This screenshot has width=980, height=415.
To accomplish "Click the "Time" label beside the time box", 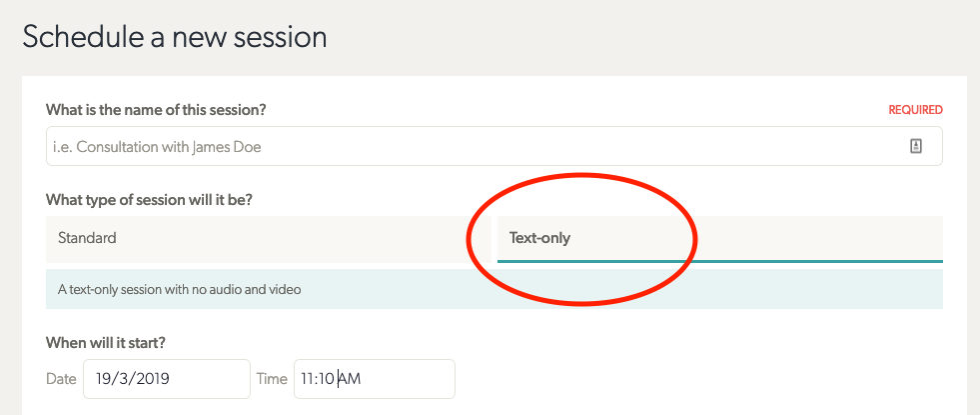I will [x=272, y=379].
